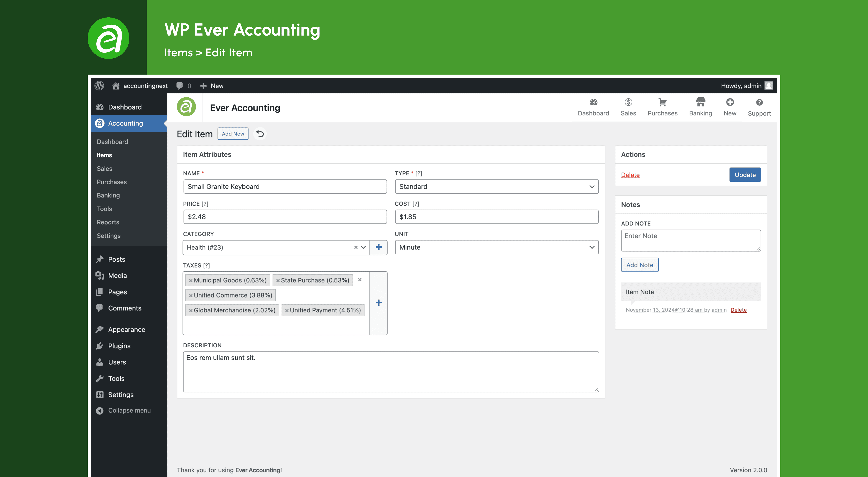Expand the Category dropdown arrow

pos(363,247)
